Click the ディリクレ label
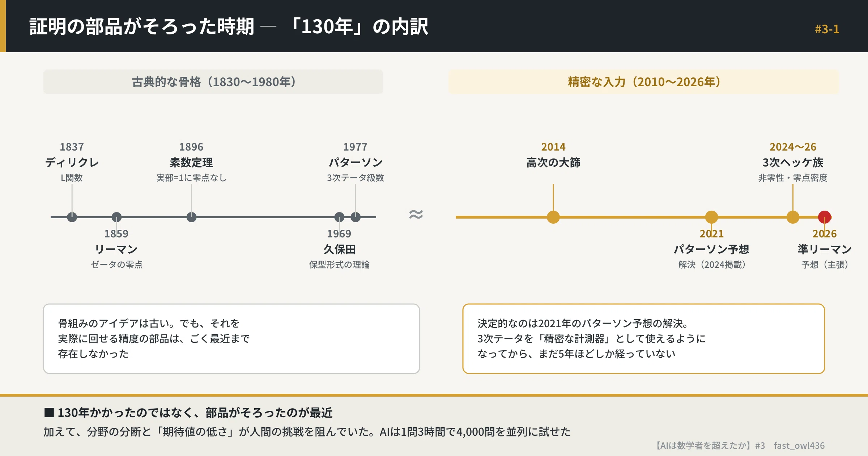This screenshot has height=456, width=868. click(x=72, y=162)
